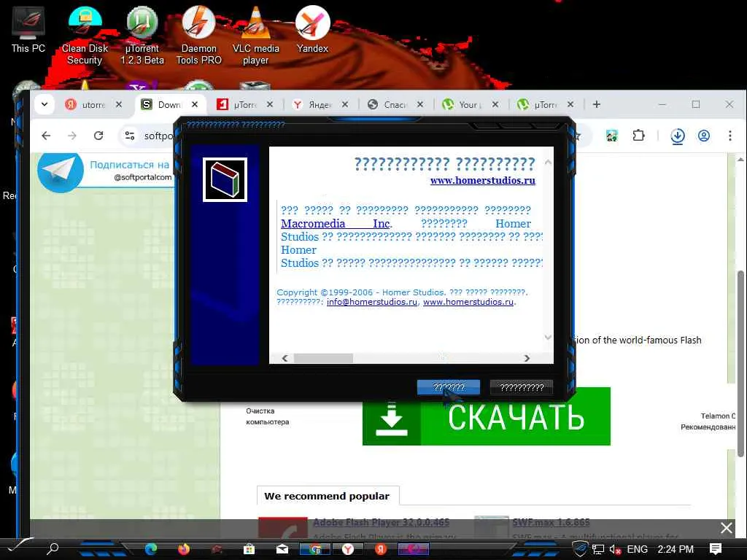Open the Macromedia Inc. link
The image size is (747, 560).
click(336, 223)
